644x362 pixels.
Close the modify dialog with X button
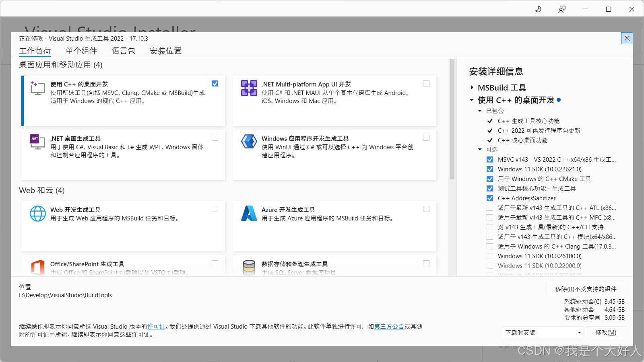pyautogui.click(x=627, y=38)
